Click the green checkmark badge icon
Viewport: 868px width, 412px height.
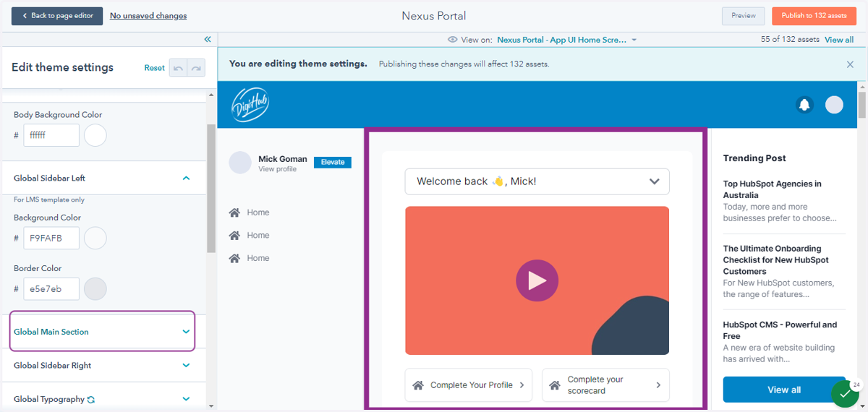pos(844,395)
